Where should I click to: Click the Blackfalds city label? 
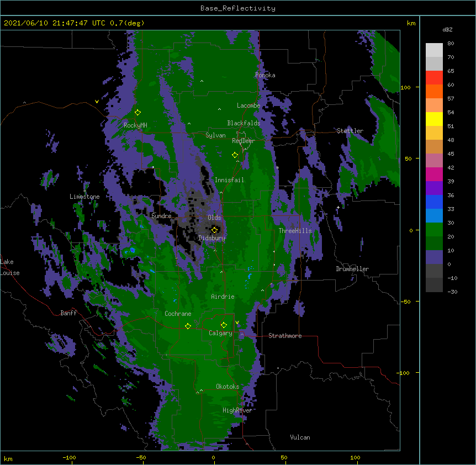244,123
